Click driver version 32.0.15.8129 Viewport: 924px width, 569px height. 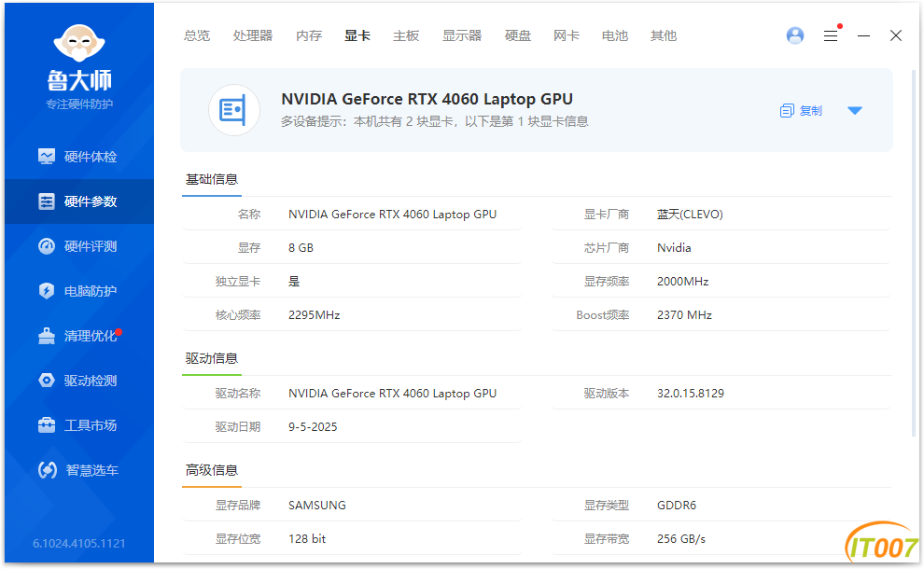coord(691,394)
